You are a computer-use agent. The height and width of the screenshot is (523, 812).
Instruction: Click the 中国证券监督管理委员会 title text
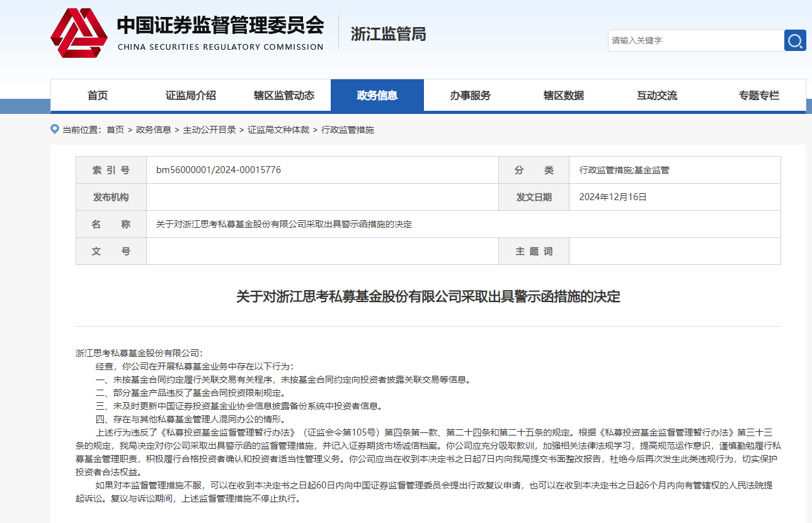[x=220, y=26]
